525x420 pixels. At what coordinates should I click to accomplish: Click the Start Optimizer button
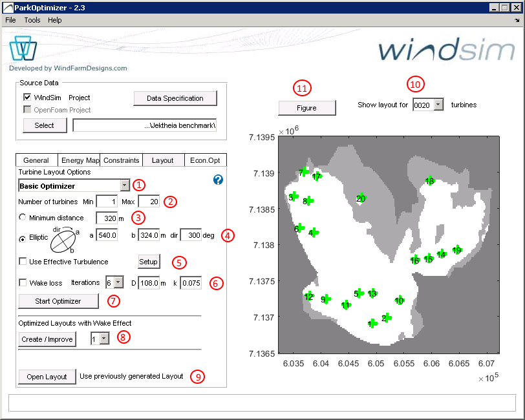58,301
